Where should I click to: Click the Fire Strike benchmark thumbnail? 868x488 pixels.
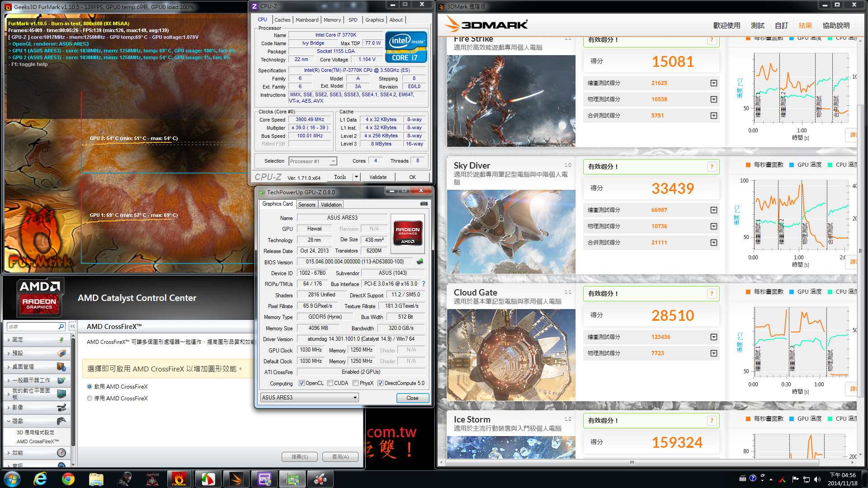[511, 101]
